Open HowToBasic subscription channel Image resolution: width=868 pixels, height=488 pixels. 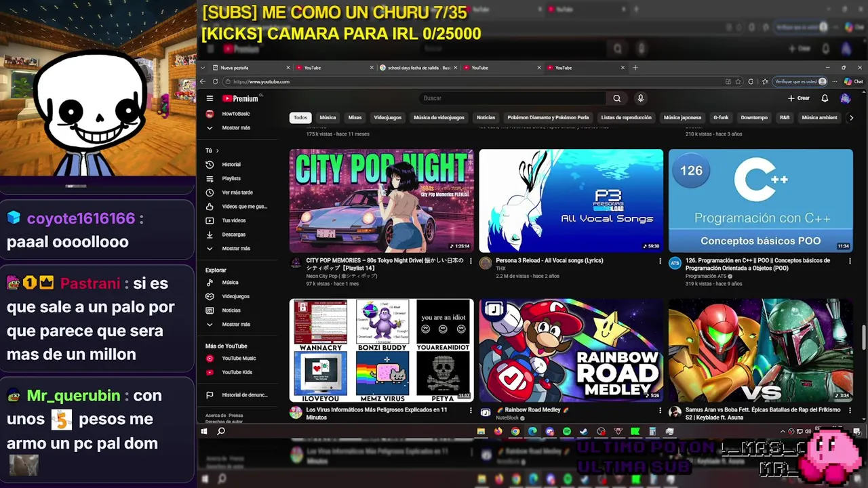point(236,114)
